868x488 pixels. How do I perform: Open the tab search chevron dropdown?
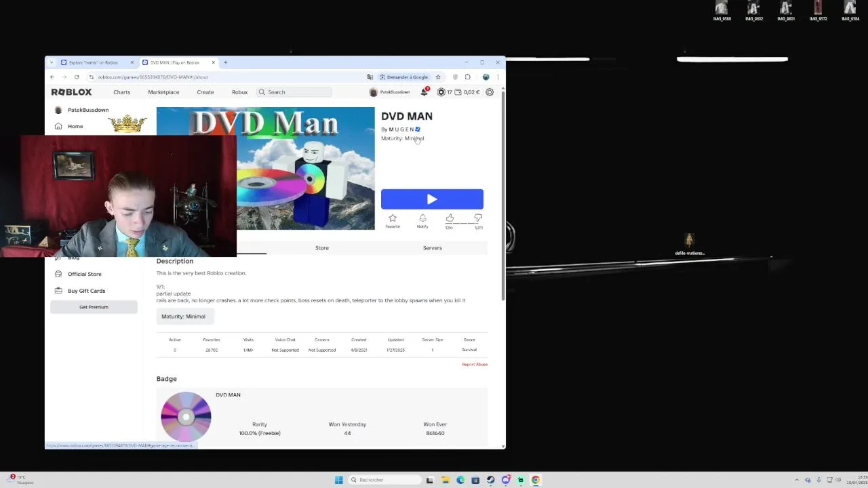[x=52, y=62]
